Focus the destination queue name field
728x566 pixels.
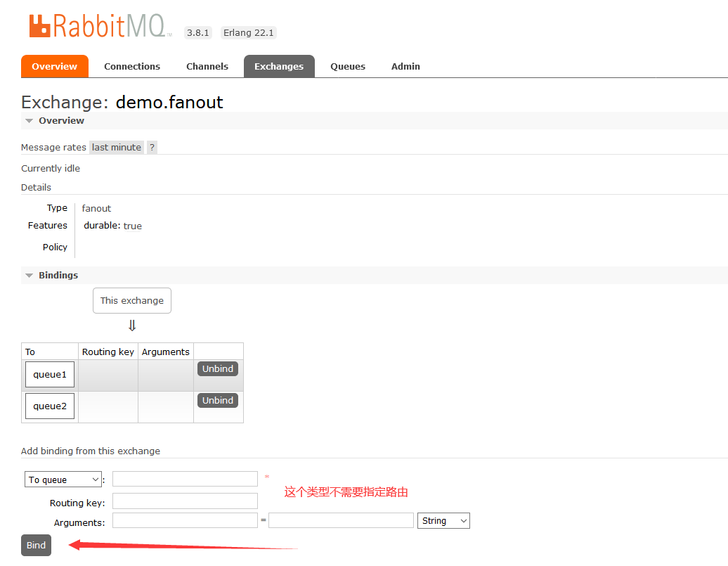pyautogui.click(x=185, y=479)
